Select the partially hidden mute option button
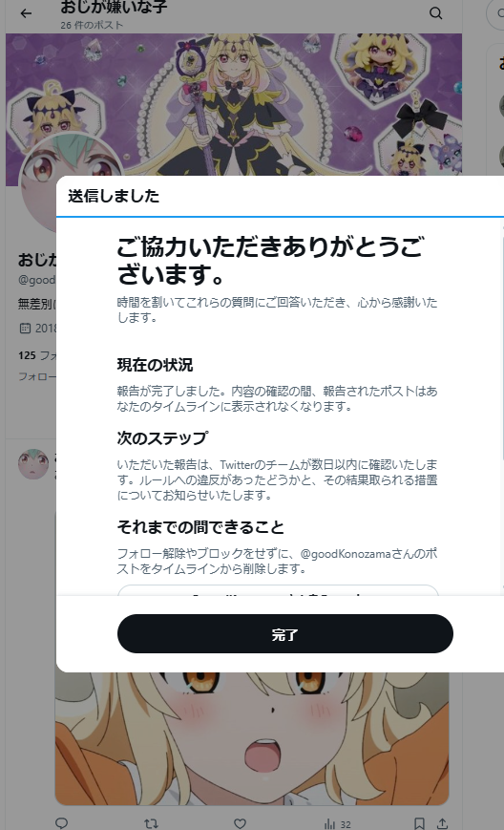 point(278,590)
